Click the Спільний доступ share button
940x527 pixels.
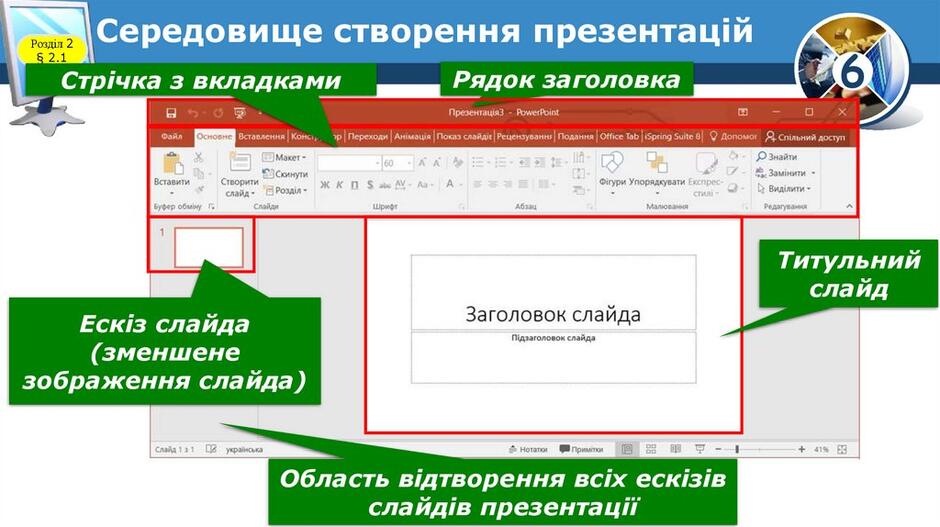tap(805, 137)
